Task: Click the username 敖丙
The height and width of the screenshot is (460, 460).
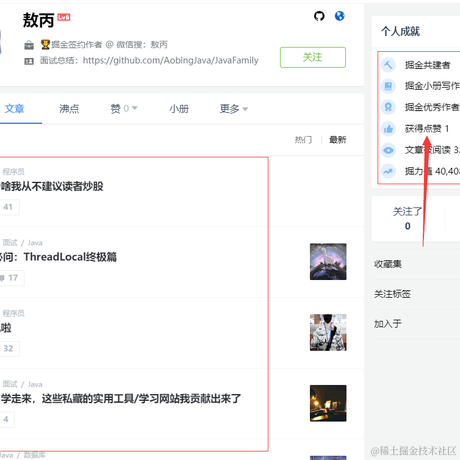Action: click(38, 20)
